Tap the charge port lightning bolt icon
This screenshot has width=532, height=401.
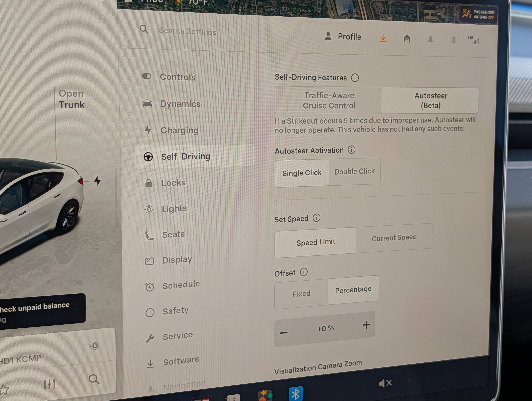pos(97,181)
